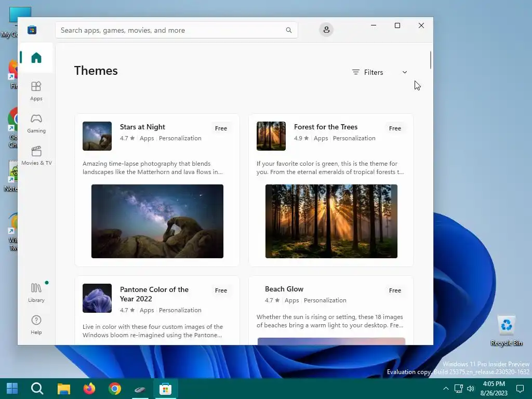Click the Forest for the Trees 4.9 rating
The image size is (532, 399).
tap(301, 138)
